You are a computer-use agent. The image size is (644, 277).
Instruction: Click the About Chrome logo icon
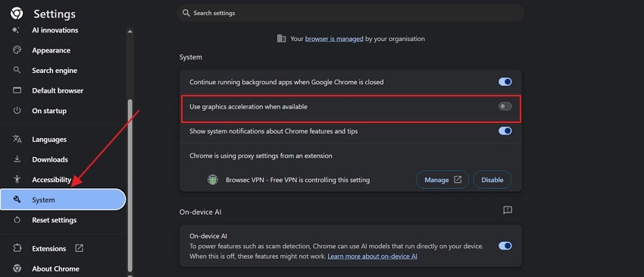[17, 269]
